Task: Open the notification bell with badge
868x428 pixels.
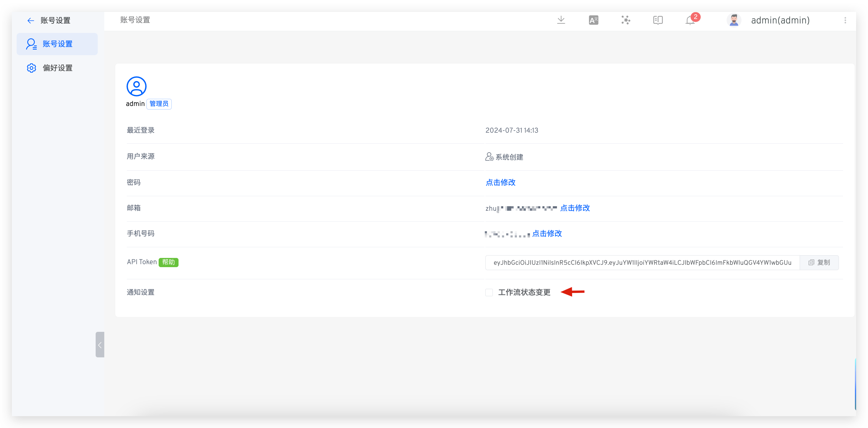Action: (x=690, y=20)
